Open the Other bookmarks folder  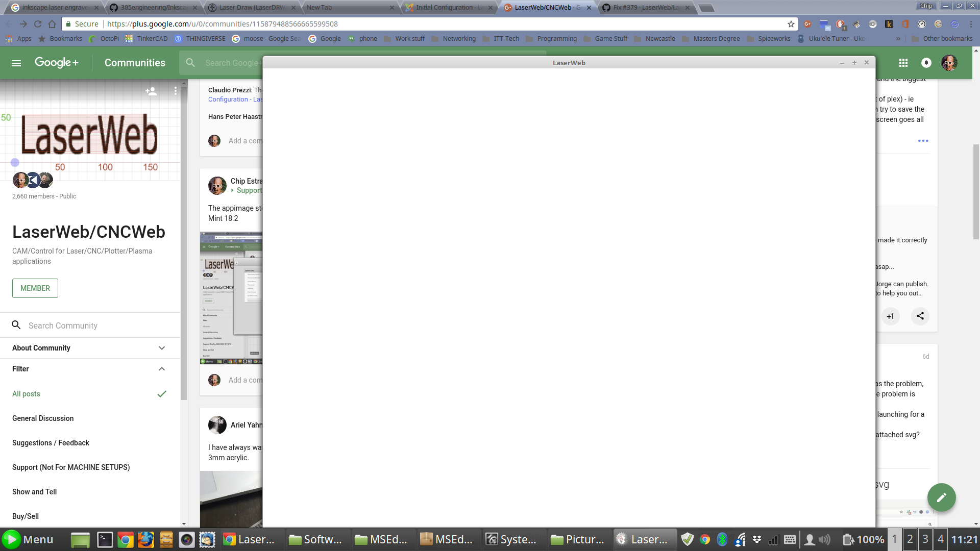(x=942, y=39)
